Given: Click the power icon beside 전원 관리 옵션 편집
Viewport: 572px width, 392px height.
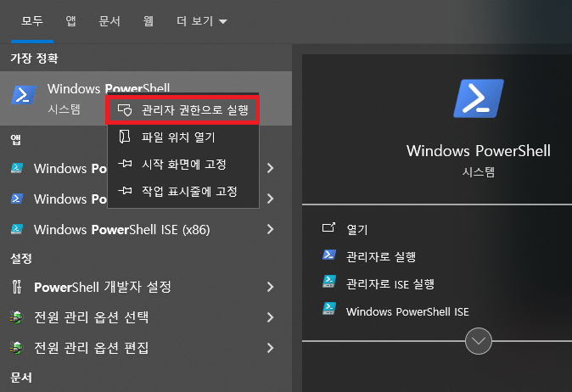Looking at the screenshot, I should [17, 348].
